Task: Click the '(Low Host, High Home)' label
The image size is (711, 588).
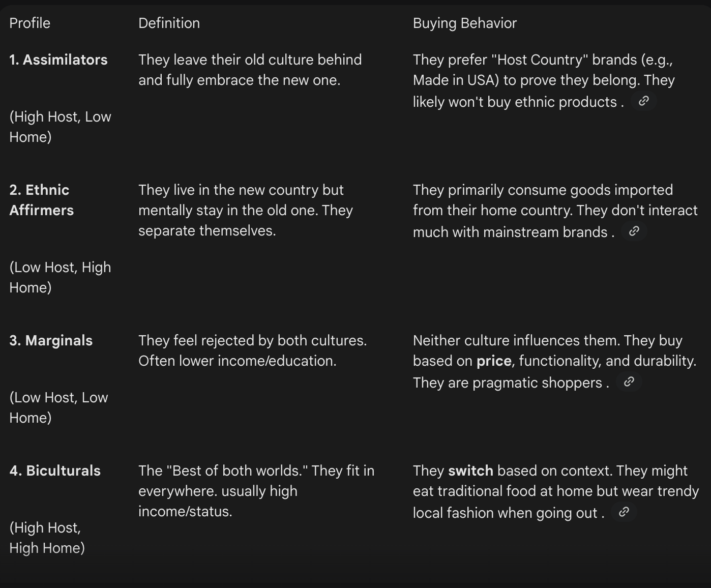Action: coord(60,277)
